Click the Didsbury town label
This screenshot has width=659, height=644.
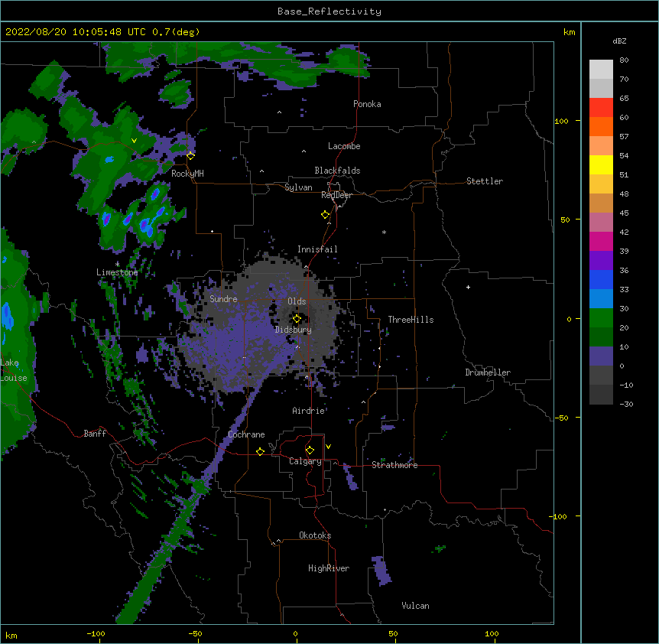(x=294, y=330)
